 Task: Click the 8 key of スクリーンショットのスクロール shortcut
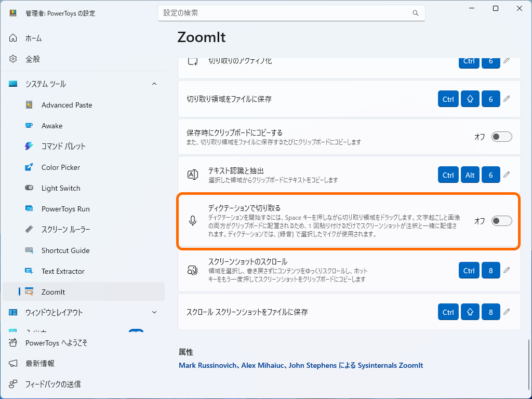[x=490, y=270]
